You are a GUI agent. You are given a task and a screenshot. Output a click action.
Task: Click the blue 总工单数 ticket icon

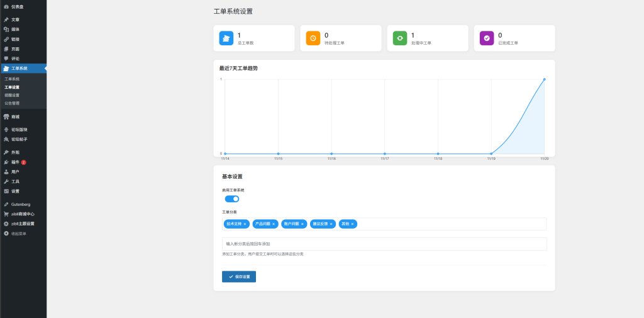[x=226, y=38]
